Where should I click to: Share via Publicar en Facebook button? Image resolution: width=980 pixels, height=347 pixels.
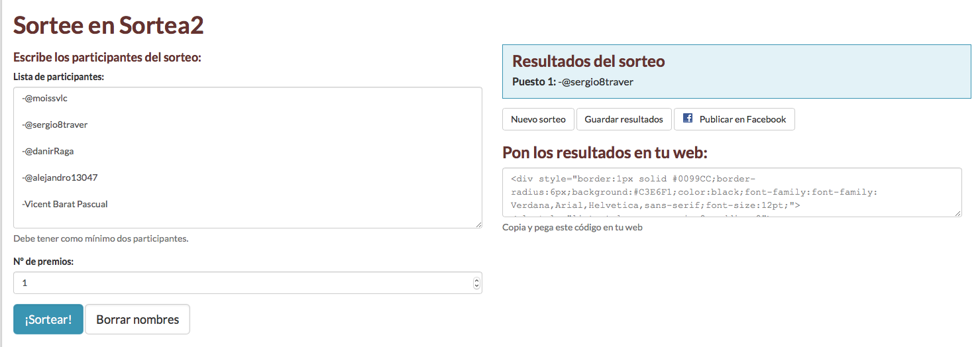pyautogui.click(x=734, y=119)
